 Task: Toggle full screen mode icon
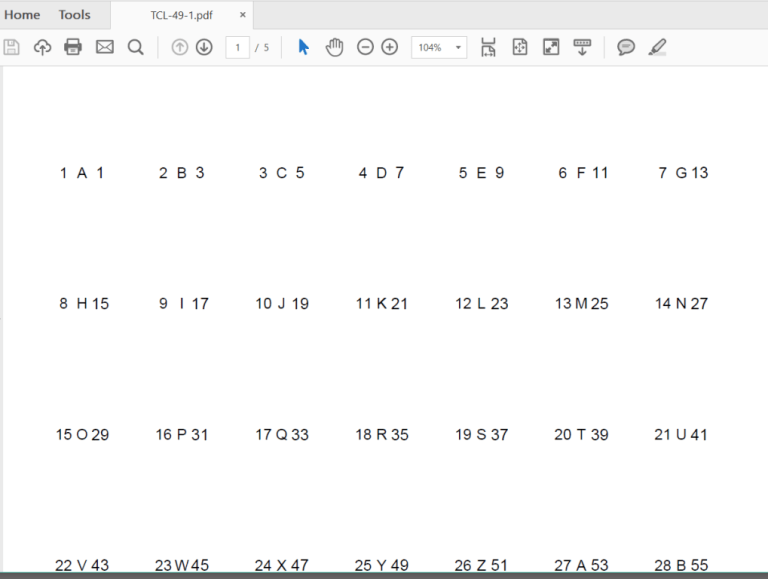[551, 47]
